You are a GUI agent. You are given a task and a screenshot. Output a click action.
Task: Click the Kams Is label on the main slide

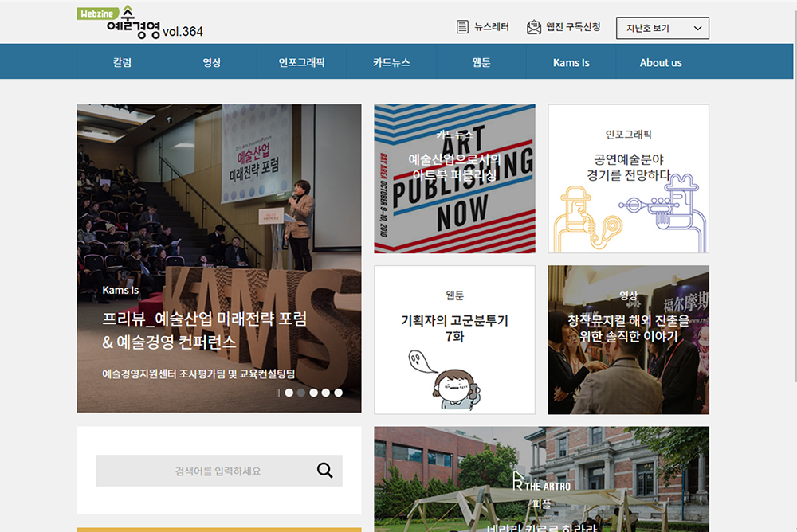coord(120,290)
